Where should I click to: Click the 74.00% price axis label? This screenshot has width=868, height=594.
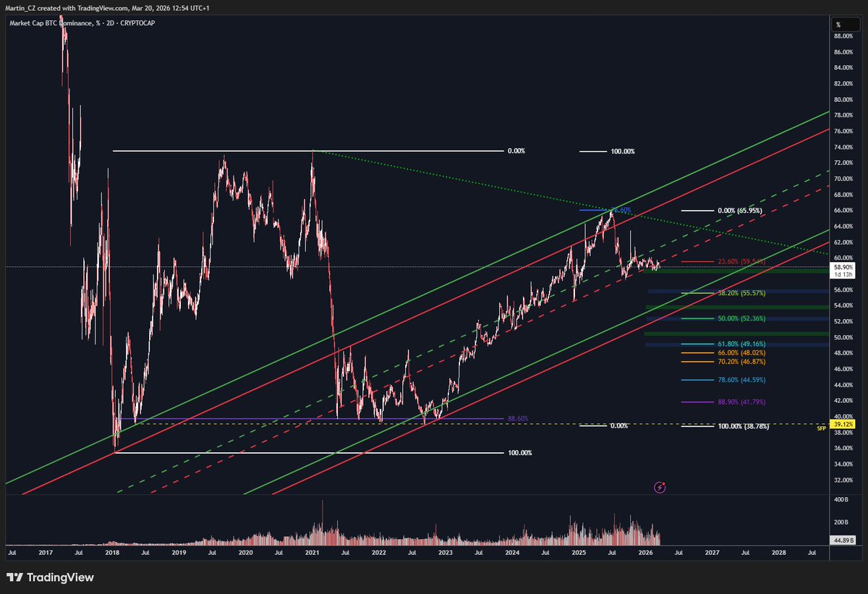point(843,147)
